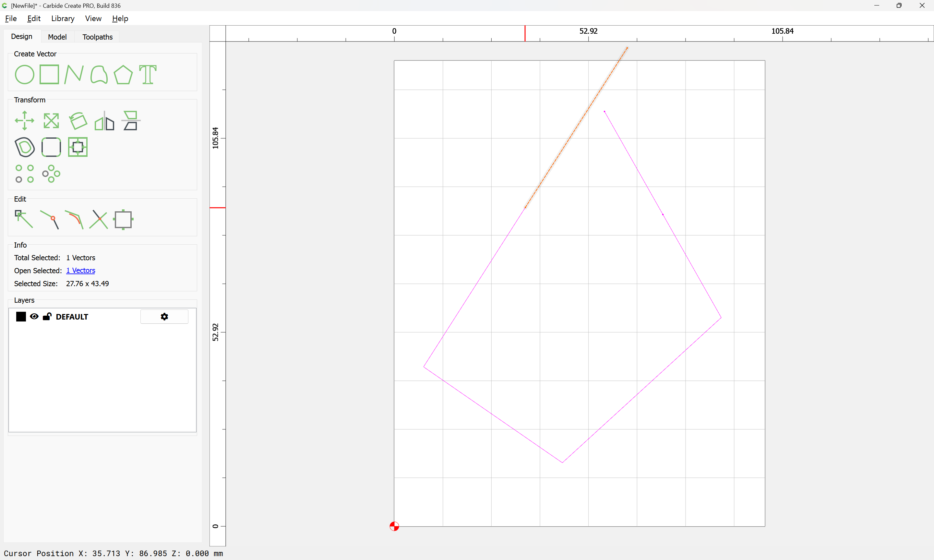Open the Move transform tool

pos(24,121)
